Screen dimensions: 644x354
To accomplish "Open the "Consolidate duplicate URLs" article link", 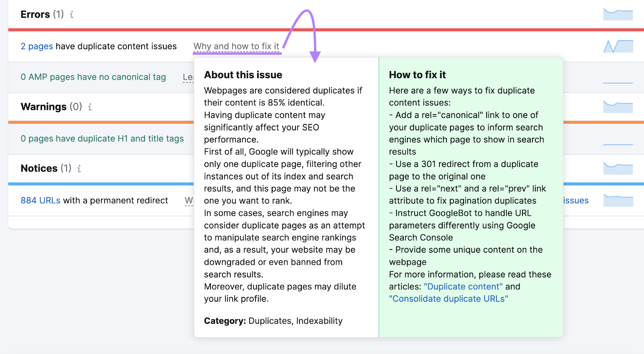I will [x=448, y=299].
